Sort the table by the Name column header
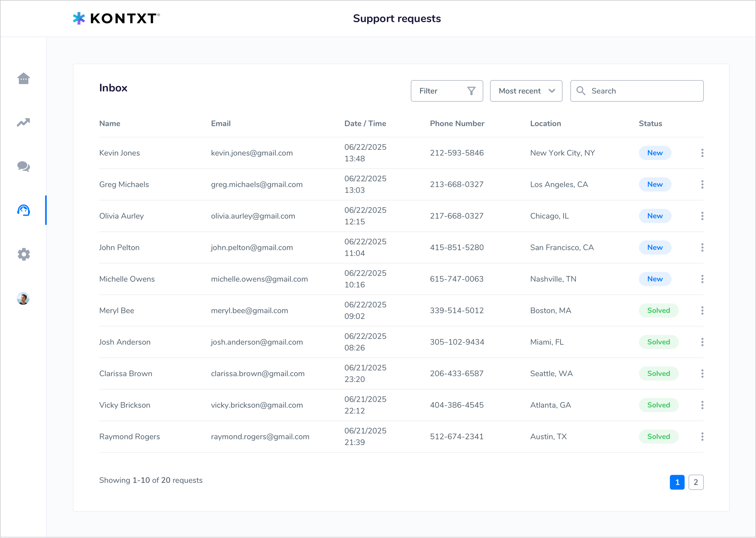756x538 pixels. [109, 123]
